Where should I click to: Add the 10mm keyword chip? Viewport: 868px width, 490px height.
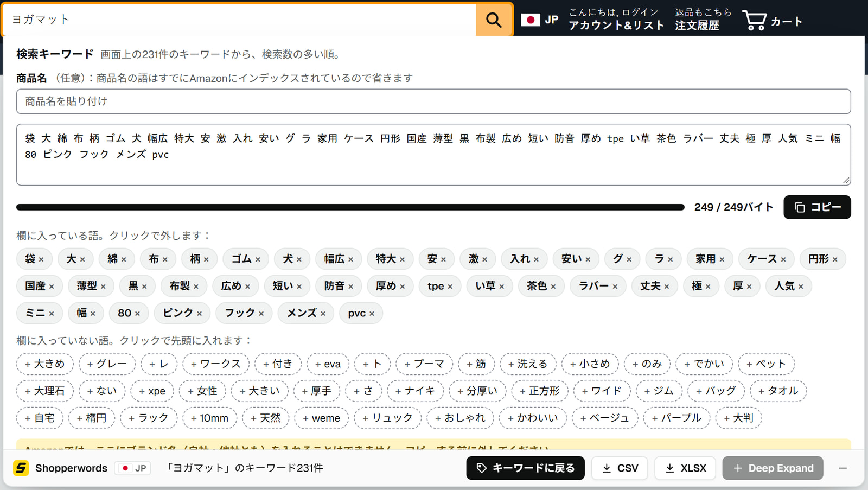209,418
